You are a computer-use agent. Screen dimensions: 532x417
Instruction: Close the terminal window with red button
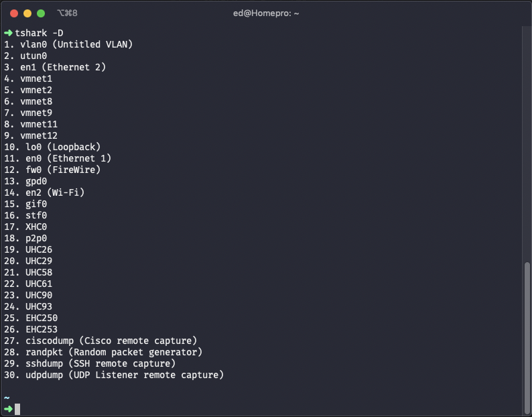point(13,13)
